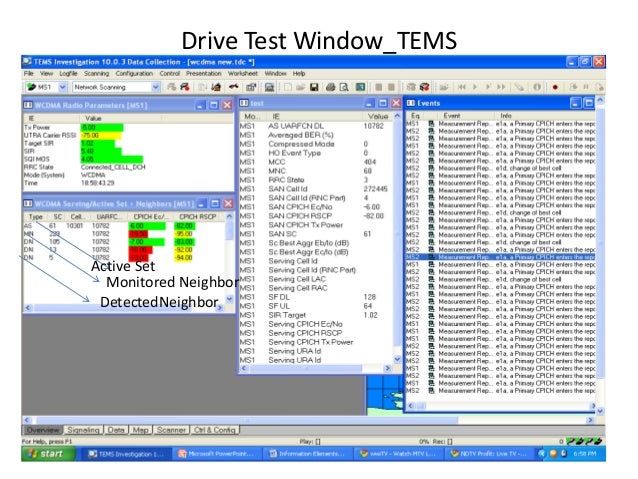Click the teal worksheet icon in toolbar
The image size is (638, 479).
[360, 87]
